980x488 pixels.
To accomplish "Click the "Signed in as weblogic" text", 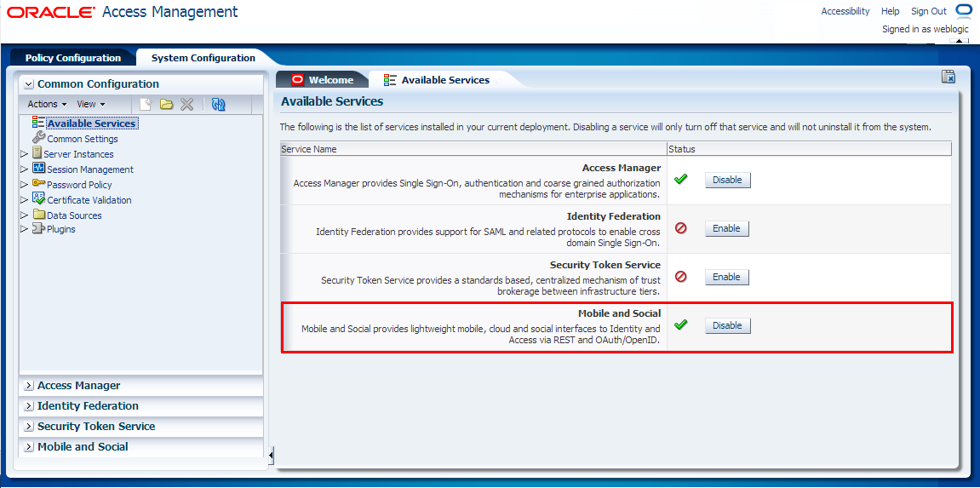I will coord(925,29).
